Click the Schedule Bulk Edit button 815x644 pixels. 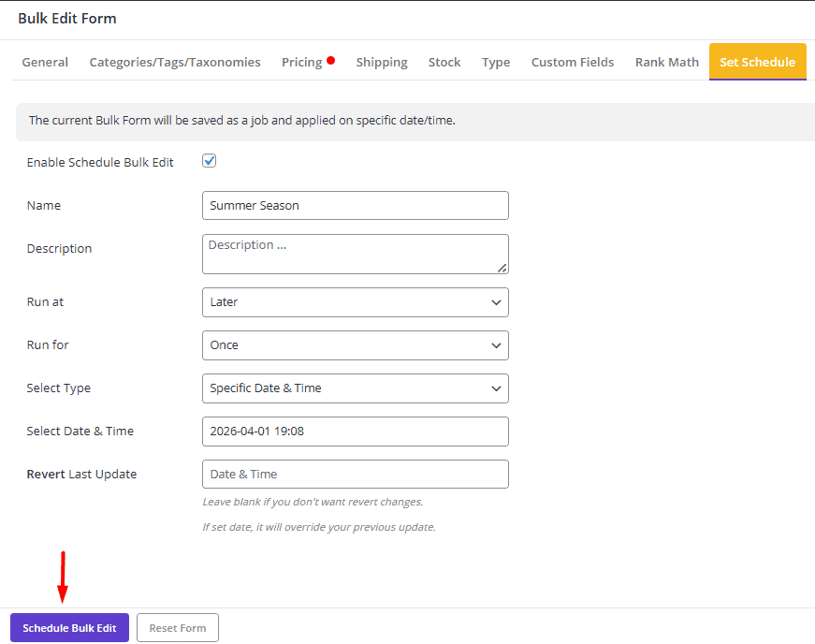pyautogui.click(x=68, y=627)
